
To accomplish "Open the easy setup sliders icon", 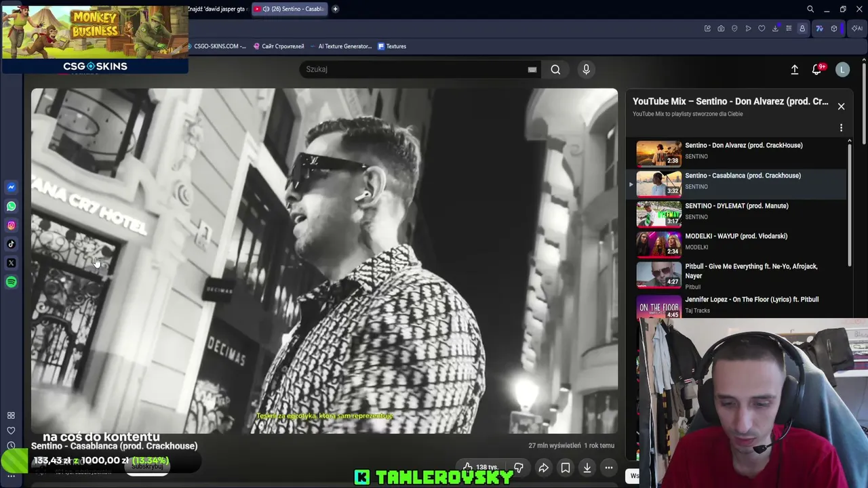I will pyautogui.click(x=789, y=28).
